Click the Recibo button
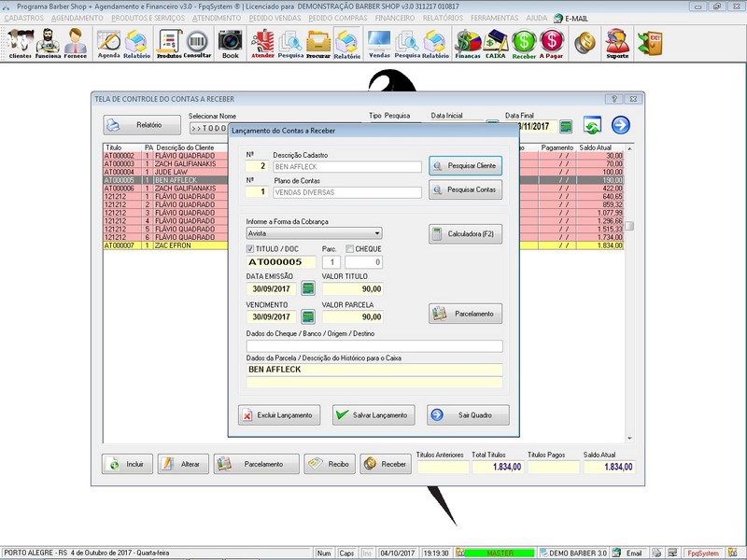Viewport: 747px width, 560px height. coord(330,464)
